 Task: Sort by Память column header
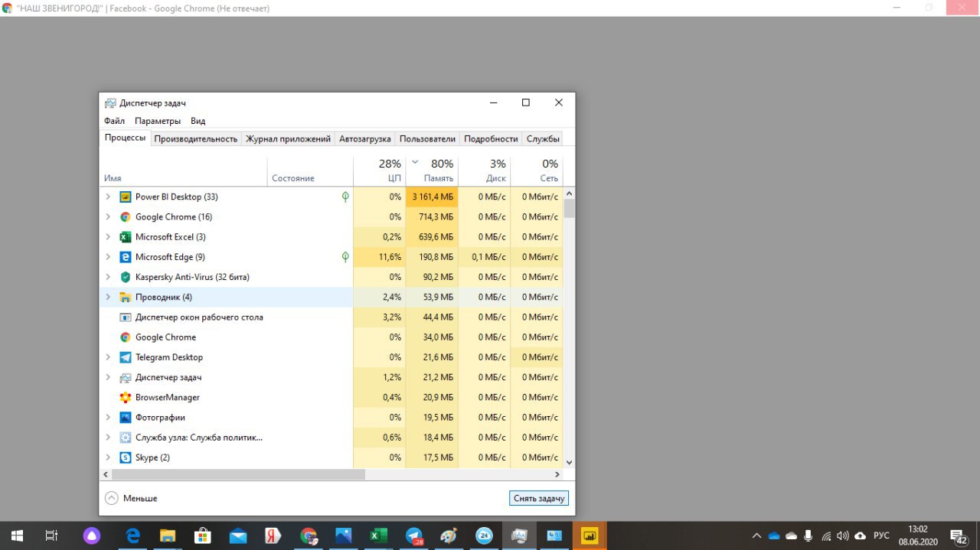(x=432, y=171)
